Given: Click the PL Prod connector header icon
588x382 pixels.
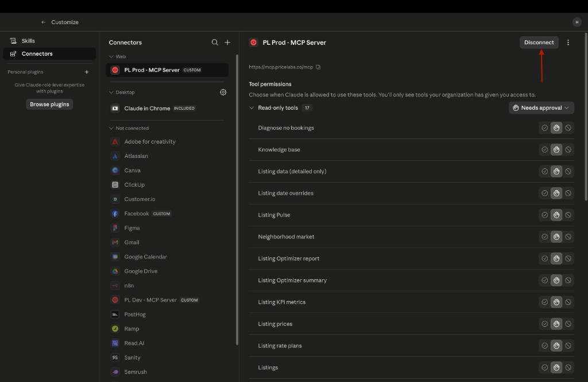Looking at the screenshot, I should tap(253, 43).
